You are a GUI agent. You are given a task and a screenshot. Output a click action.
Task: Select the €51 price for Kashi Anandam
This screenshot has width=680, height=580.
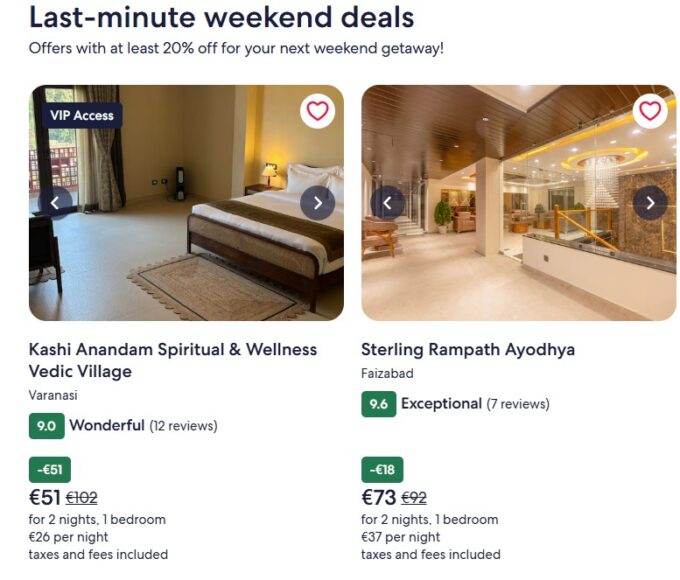[x=45, y=497]
